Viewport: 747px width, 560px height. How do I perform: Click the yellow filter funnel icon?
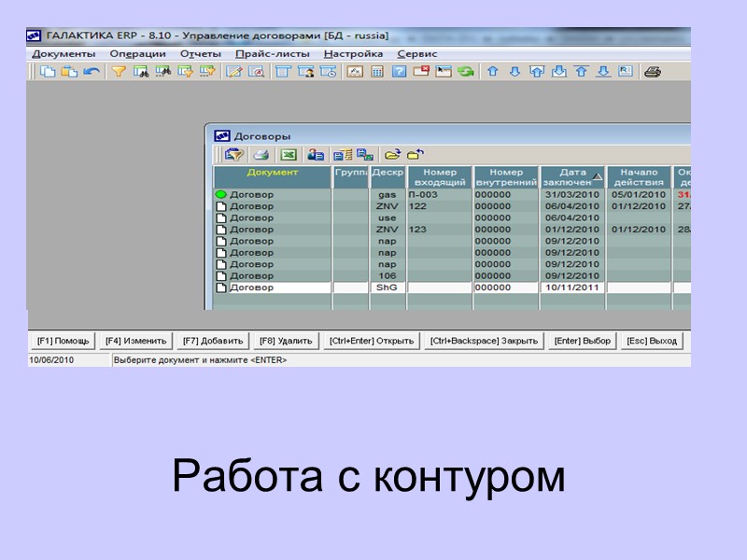click(119, 72)
